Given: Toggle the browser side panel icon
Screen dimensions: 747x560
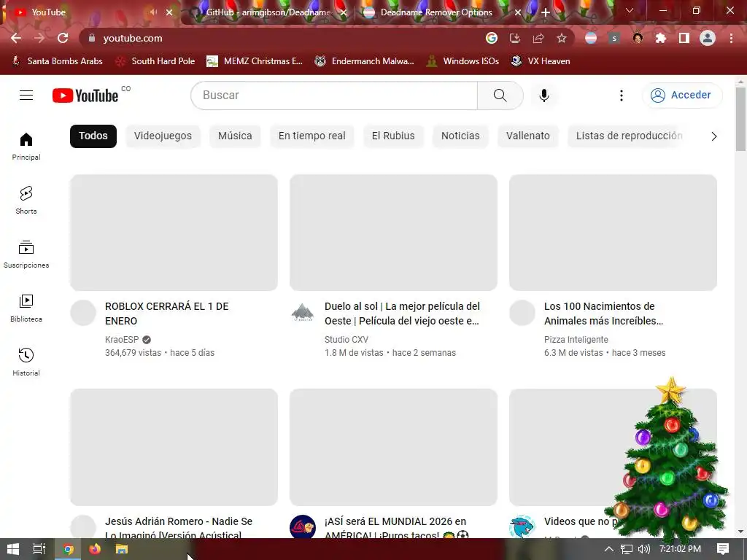Looking at the screenshot, I should point(684,38).
